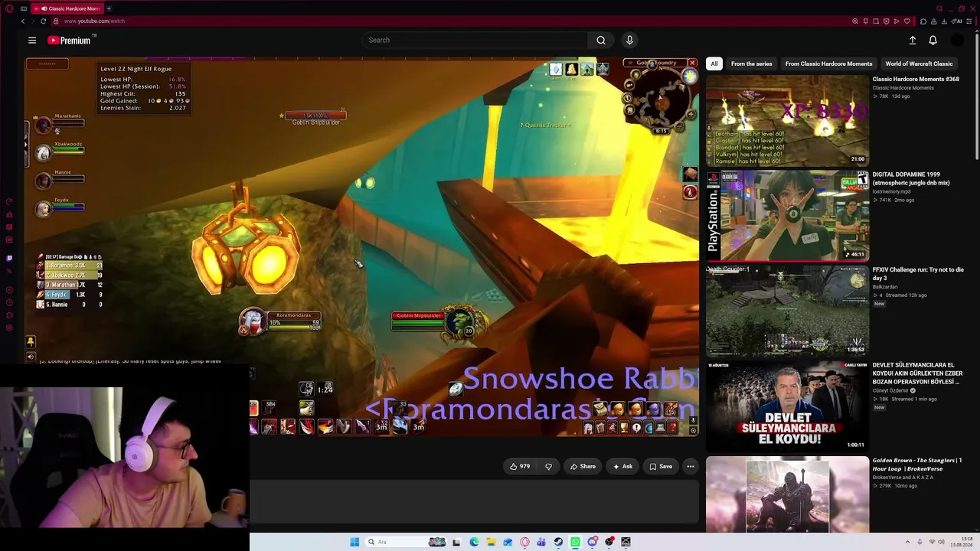The width and height of the screenshot is (980, 551).
Task: Open the Opera main menu logo
Action: pos(8,8)
